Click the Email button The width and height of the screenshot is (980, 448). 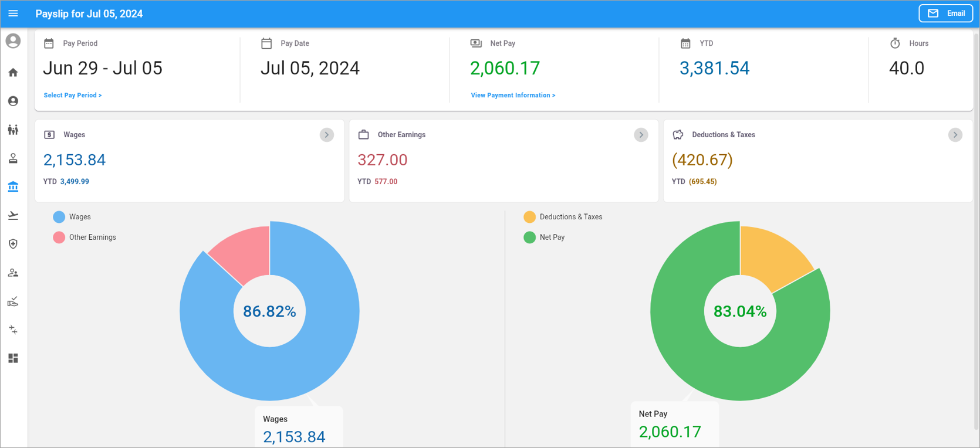point(946,13)
